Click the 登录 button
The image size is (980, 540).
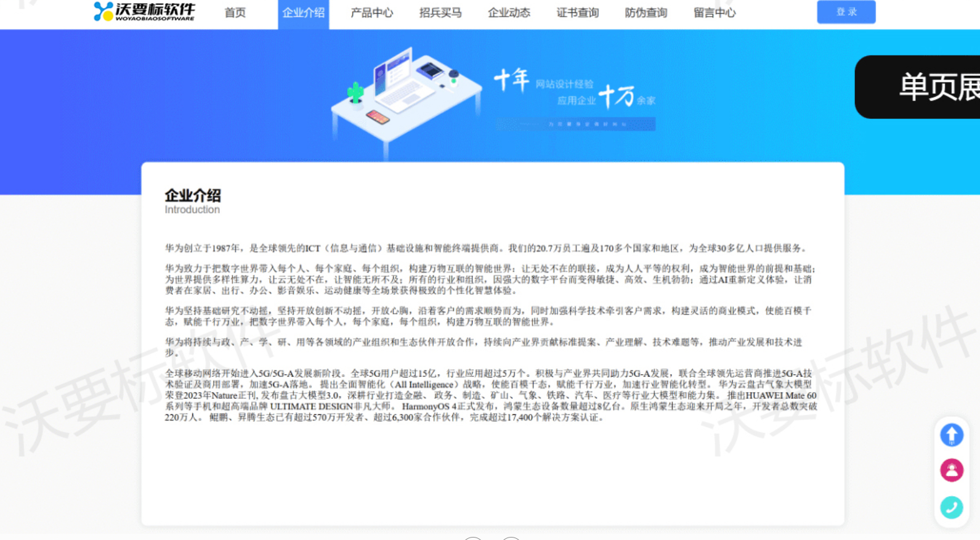846,12
